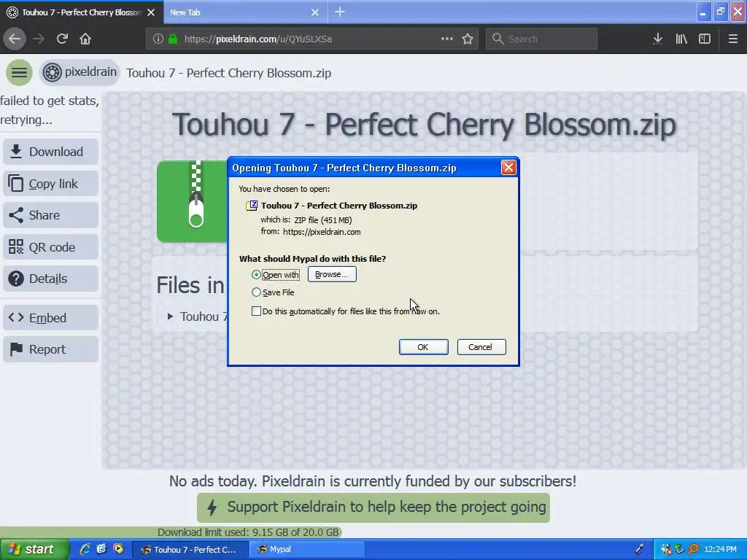
Task: Click Support Pixeldrain banner link
Action: point(373,507)
